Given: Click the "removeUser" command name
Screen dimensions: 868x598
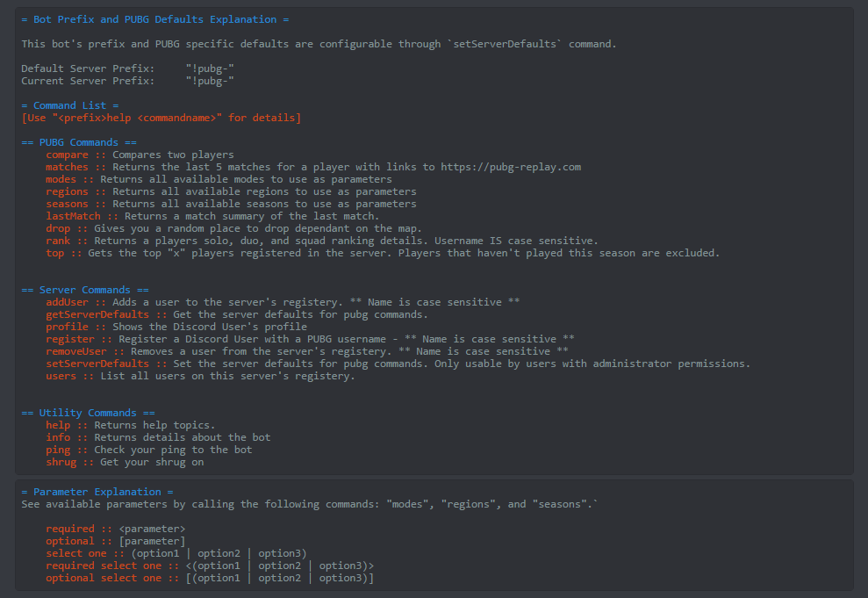Looking at the screenshot, I should point(76,351).
